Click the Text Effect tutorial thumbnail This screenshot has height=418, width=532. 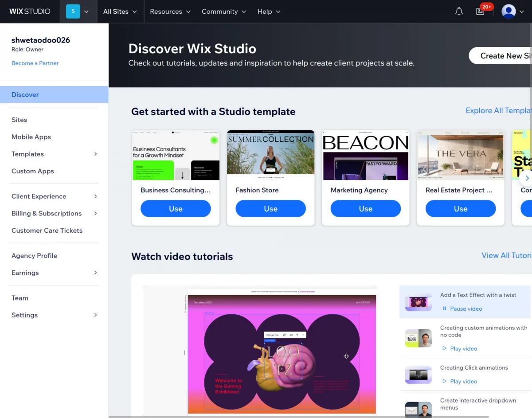coord(419,302)
